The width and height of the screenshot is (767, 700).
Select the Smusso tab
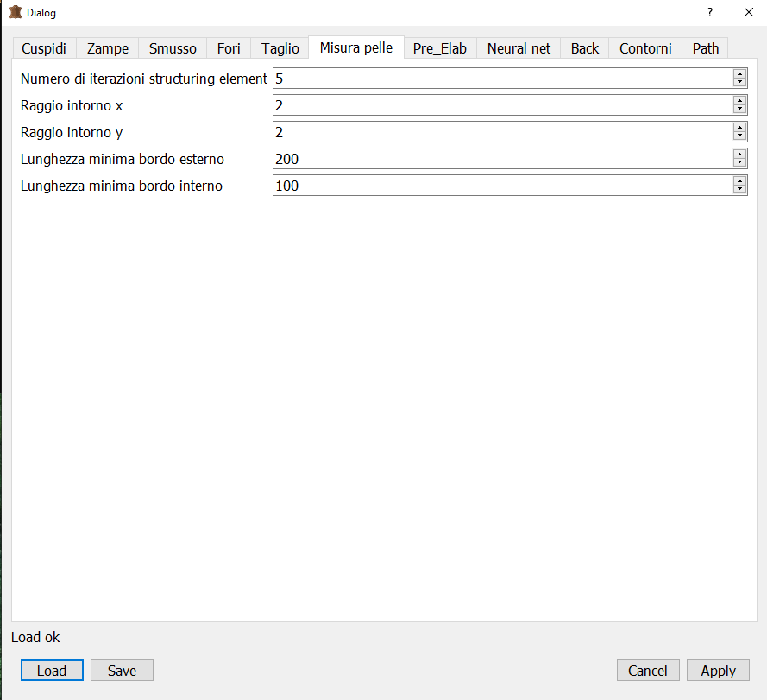click(173, 48)
